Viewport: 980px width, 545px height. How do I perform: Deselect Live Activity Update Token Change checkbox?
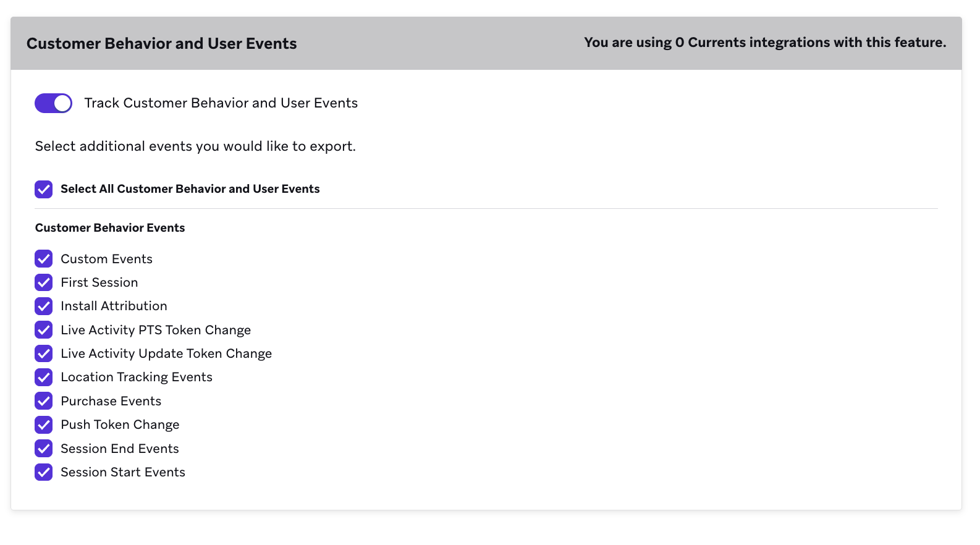point(44,353)
